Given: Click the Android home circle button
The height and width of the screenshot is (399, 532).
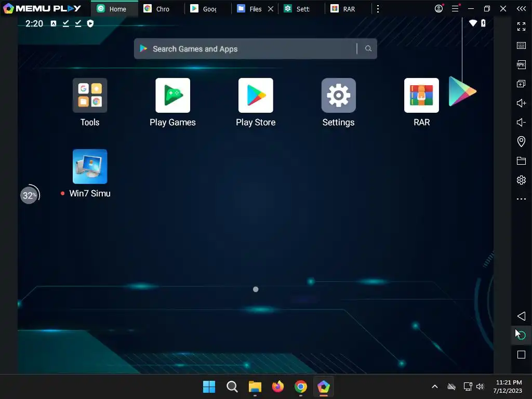Looking at the screenshot, I should tap(522, 335).
